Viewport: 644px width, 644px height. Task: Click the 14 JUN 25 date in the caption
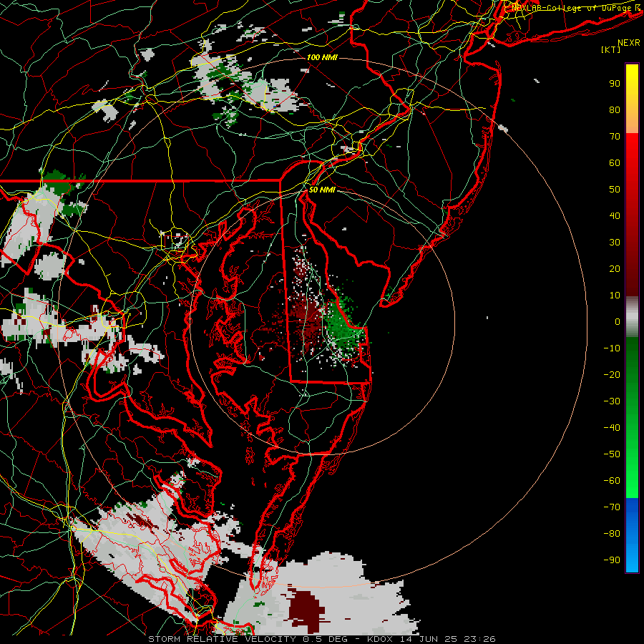[x=429, y=639]
